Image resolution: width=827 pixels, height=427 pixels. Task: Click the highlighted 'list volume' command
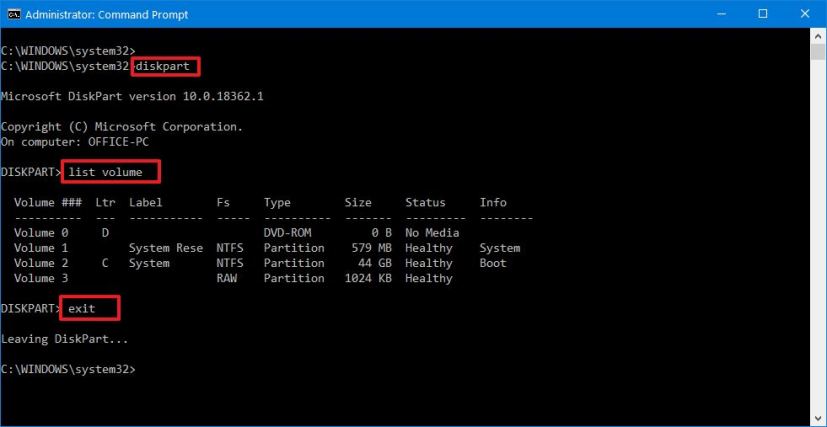111,172
